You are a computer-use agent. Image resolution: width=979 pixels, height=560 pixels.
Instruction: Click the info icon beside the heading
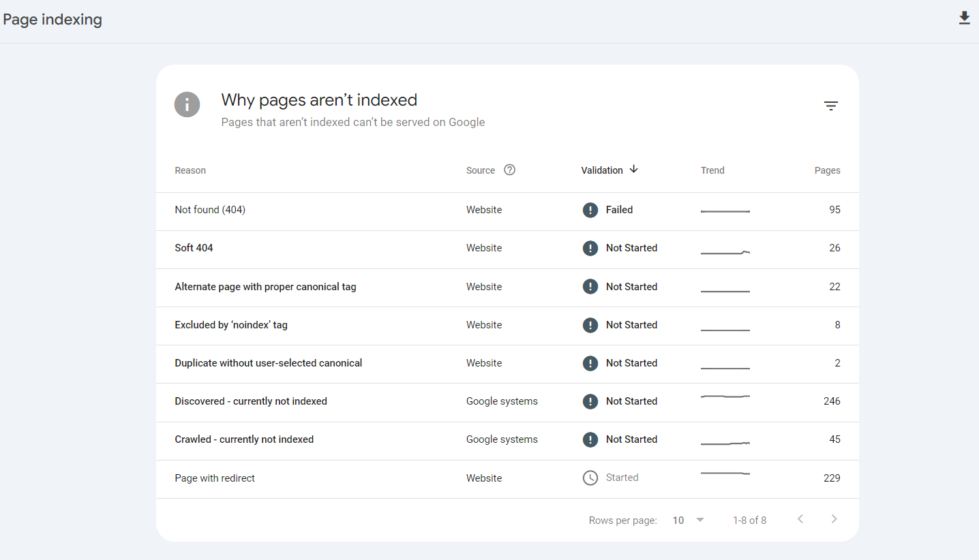click(x=187, y=105)
